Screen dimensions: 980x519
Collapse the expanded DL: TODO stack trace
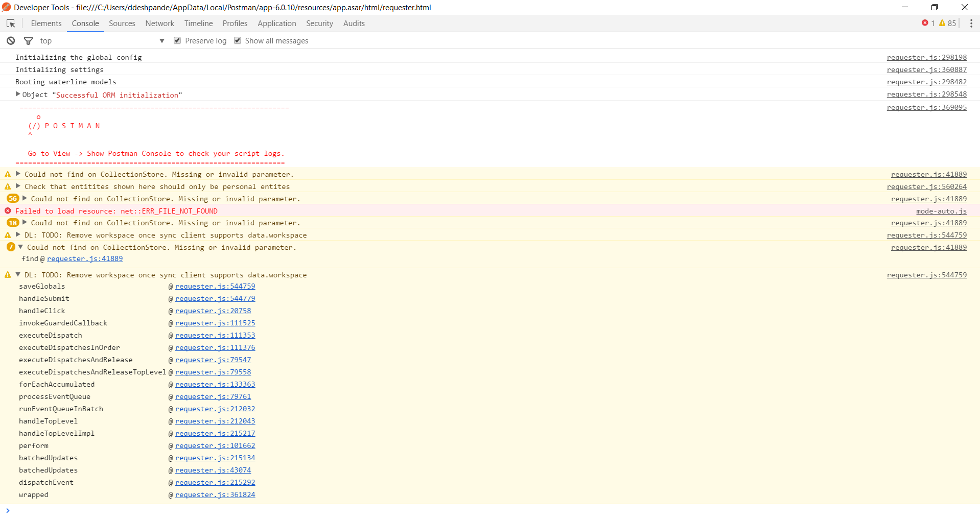pos(18,275)
